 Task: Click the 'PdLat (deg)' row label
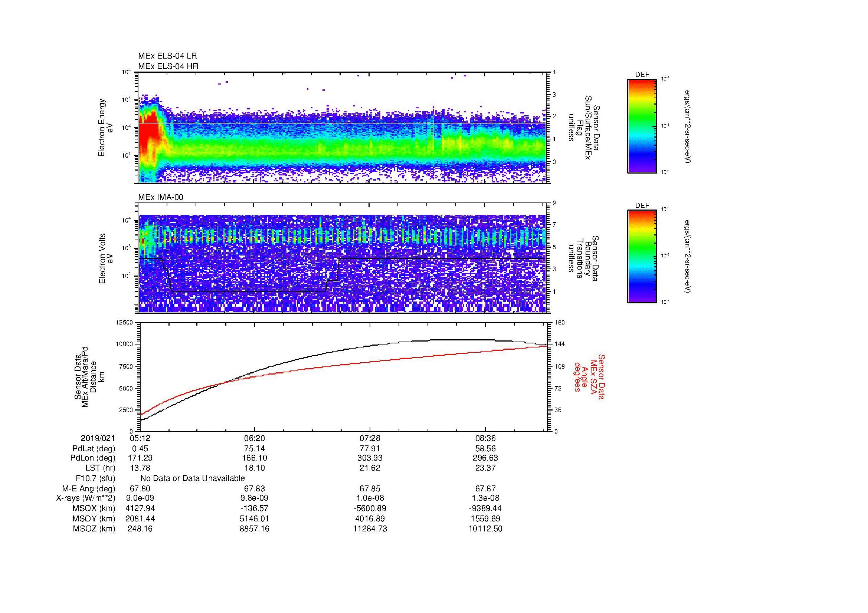(94, 449)
